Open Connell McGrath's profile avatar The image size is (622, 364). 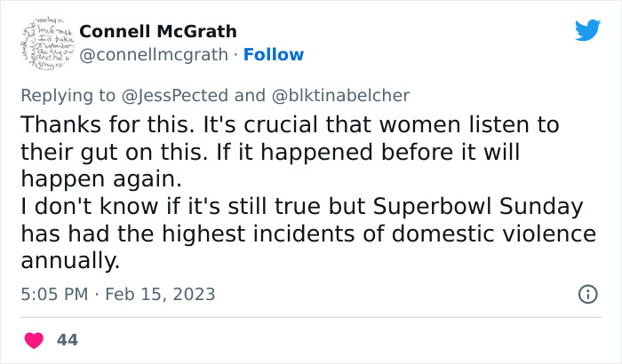[x=41, y=43]
